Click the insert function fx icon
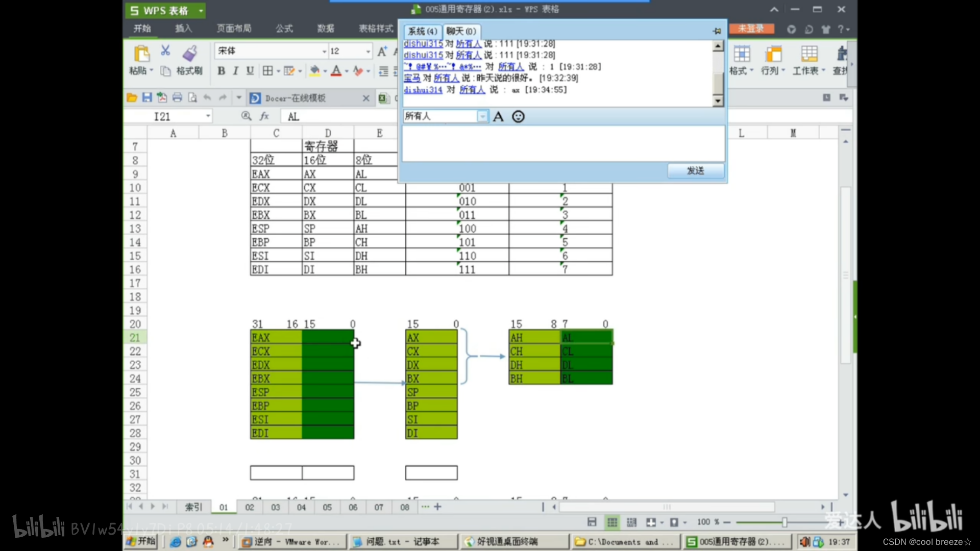Screen dimensions: 980x551 tap(264, 116)
